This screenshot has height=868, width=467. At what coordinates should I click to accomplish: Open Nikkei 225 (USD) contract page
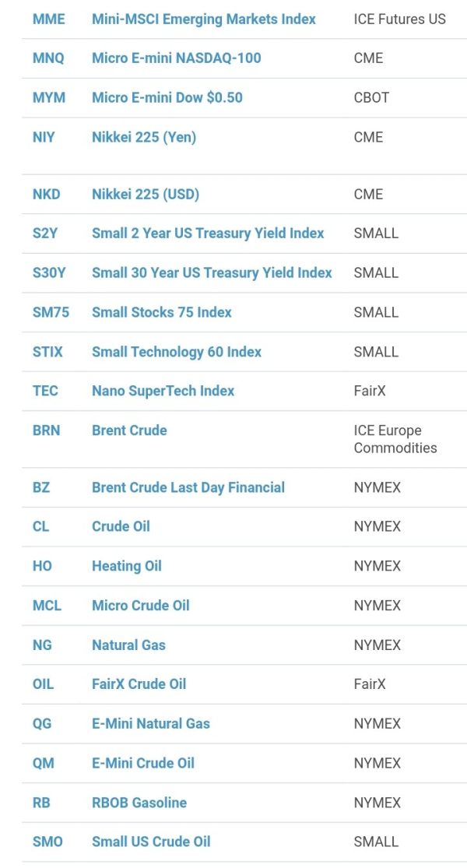pyautogui.click(x=146, y=195)
